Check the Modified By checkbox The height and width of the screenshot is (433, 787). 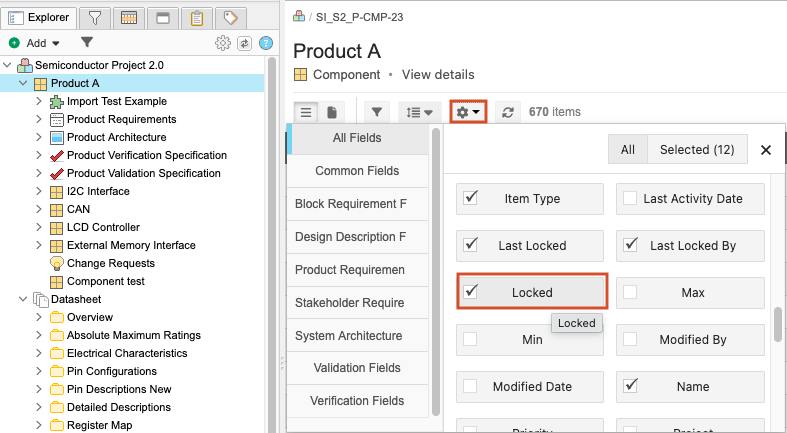(629, 339)
